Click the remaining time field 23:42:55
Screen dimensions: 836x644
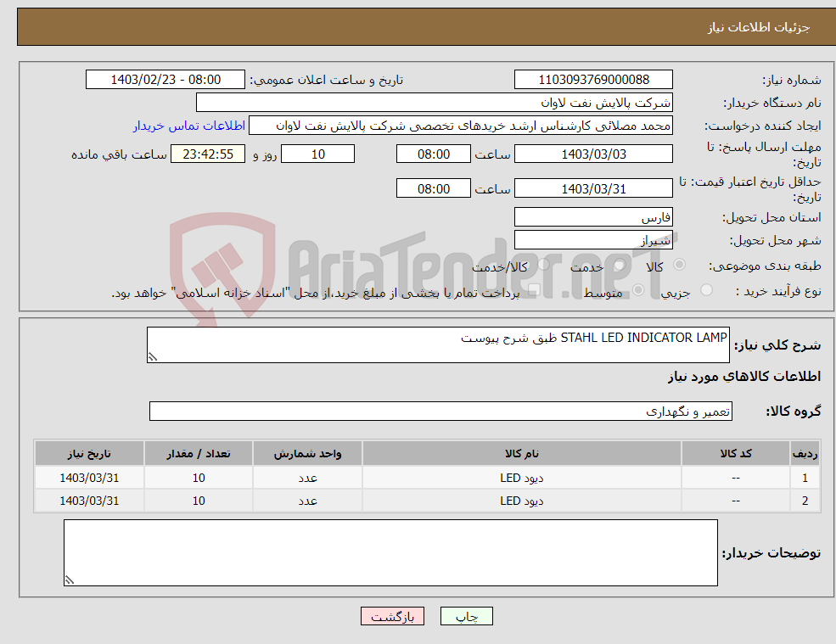208,154
